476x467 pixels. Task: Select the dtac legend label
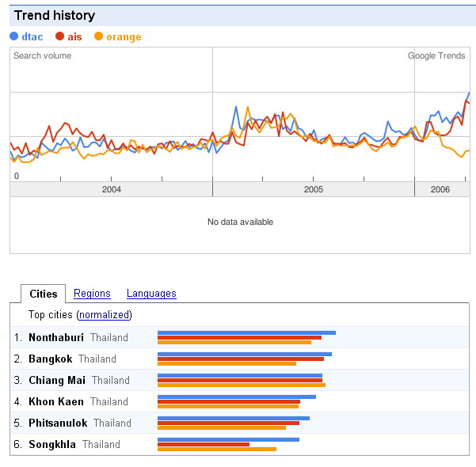tap(32, 36)
